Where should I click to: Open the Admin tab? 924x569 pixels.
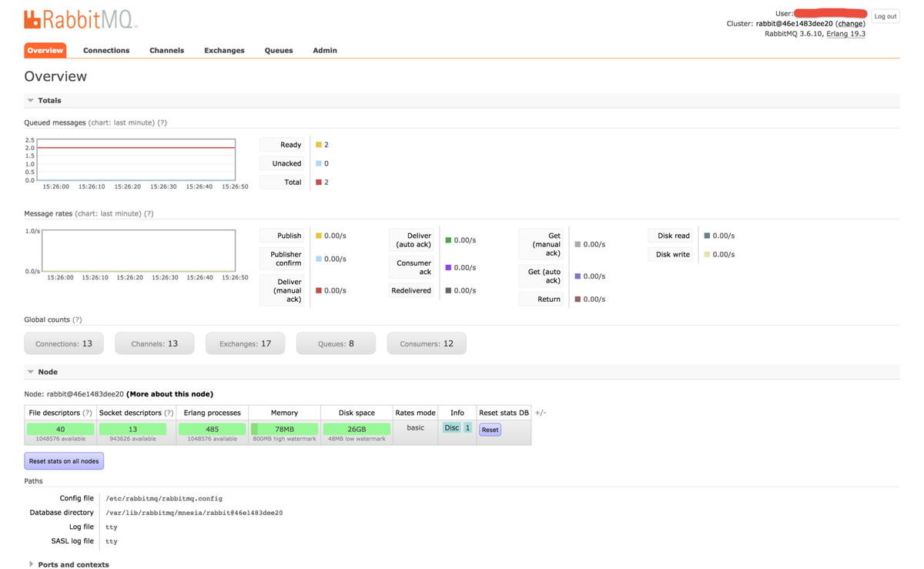click(x=325, y=50)
